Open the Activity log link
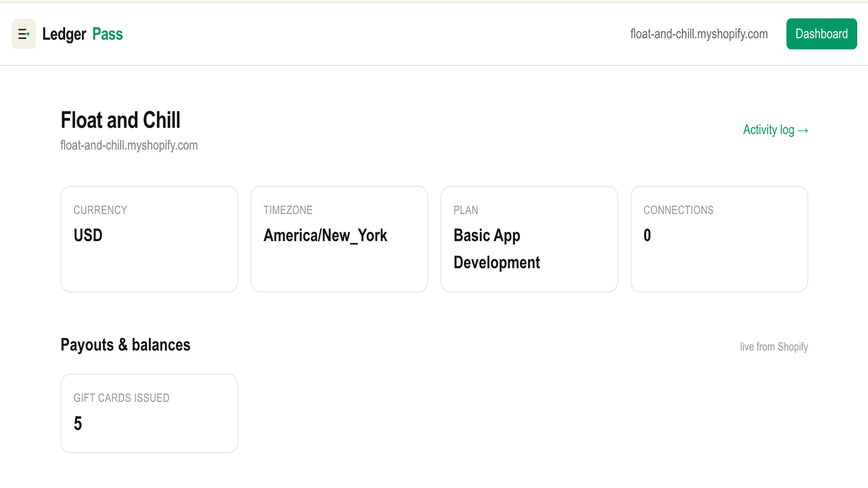This screenshot has width=868, height=488. click(775, 130)
